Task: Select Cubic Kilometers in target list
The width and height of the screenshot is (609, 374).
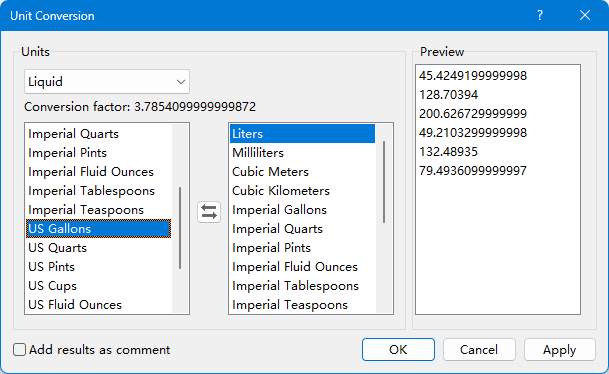Action: pyautogui.click(x=303, y=191)
